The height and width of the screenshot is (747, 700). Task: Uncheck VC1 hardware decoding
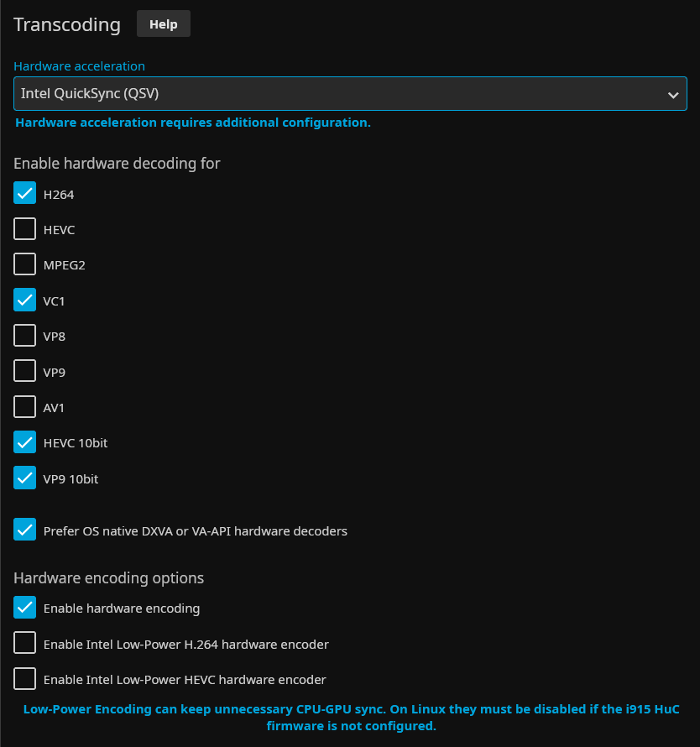25,300
